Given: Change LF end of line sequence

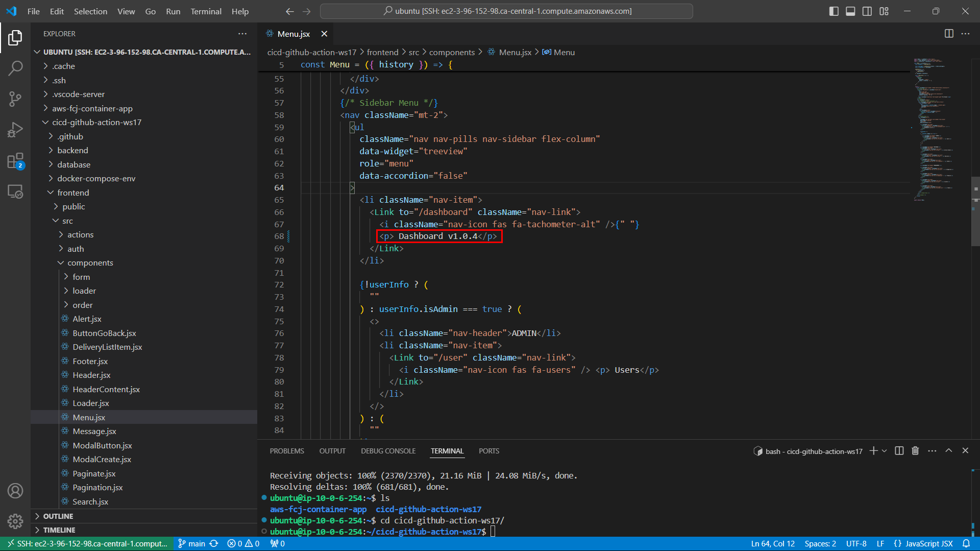Looking at the screenshot, I should coord(880,544).
